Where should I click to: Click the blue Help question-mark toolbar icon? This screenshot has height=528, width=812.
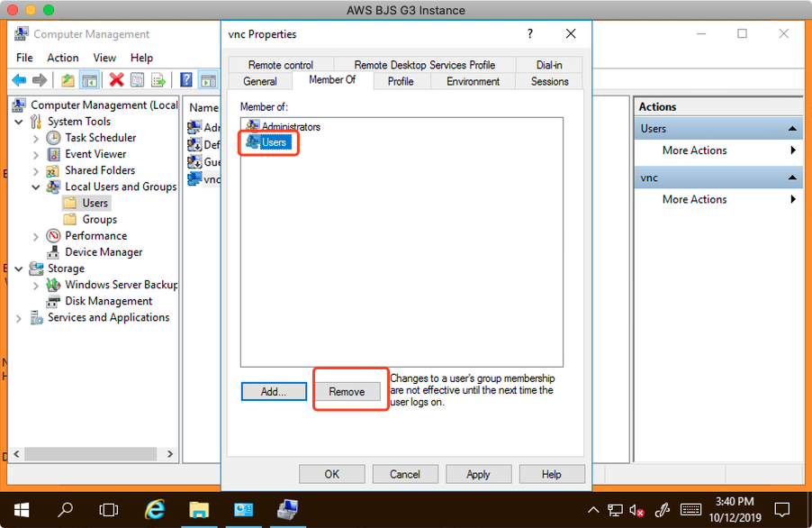click(185, 80)
